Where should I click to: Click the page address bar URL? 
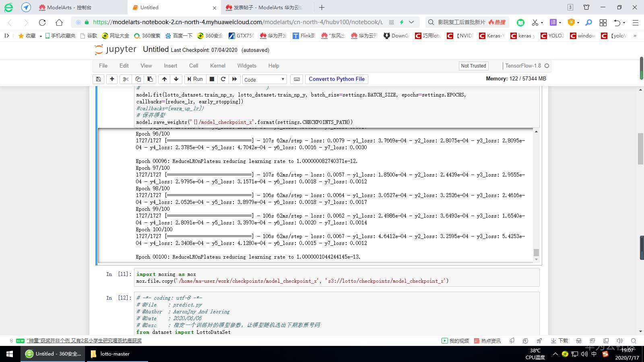(237, 23)
